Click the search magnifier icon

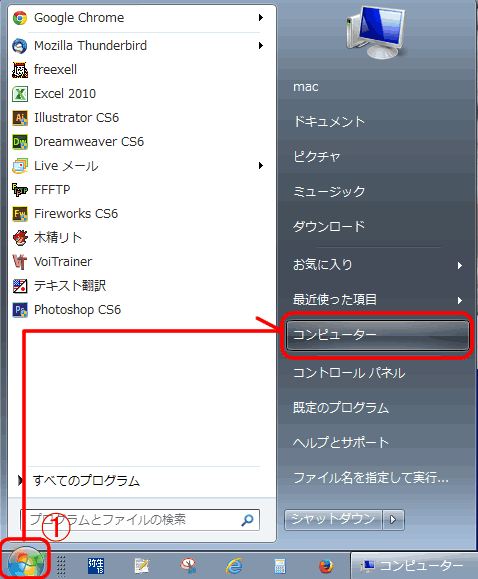(x=247, y=520)
